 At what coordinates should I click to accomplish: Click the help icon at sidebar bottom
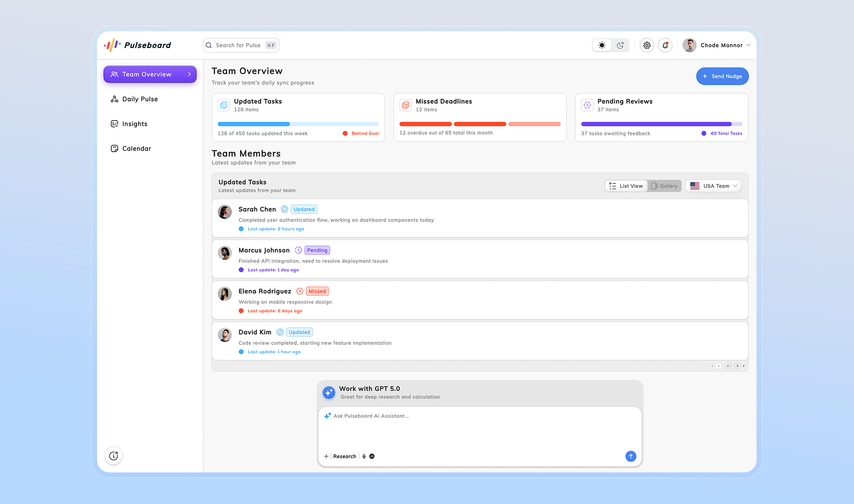click(113, 456)
